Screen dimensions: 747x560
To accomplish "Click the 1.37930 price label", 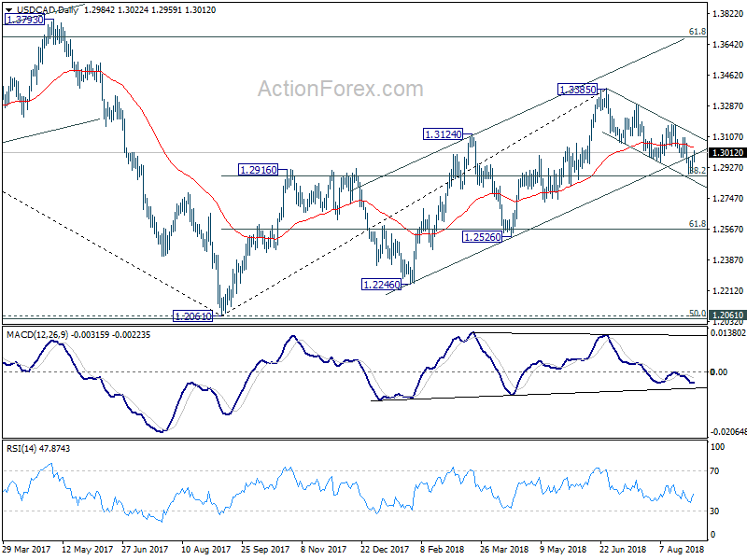I will [x=24, y=20].
